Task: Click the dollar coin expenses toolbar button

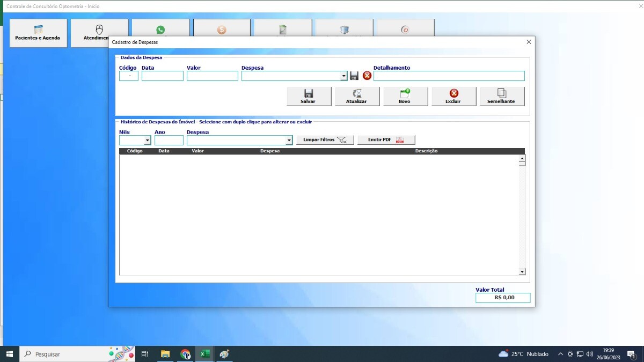Action: (222, 31)
